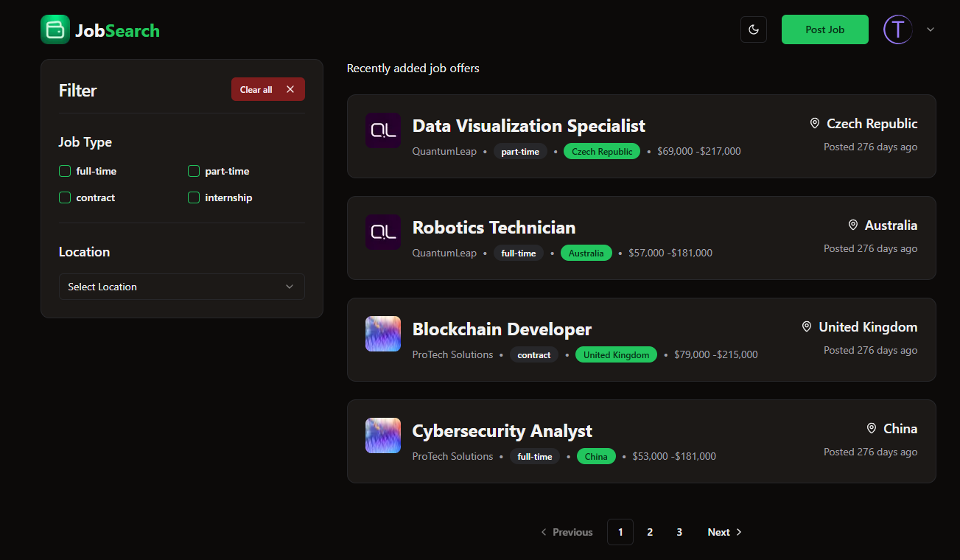Viewport: 960px width, 560px height.
Task: Click the QuantumLeap logo by Data Visualization Specialist
Action: click(382, 130)
